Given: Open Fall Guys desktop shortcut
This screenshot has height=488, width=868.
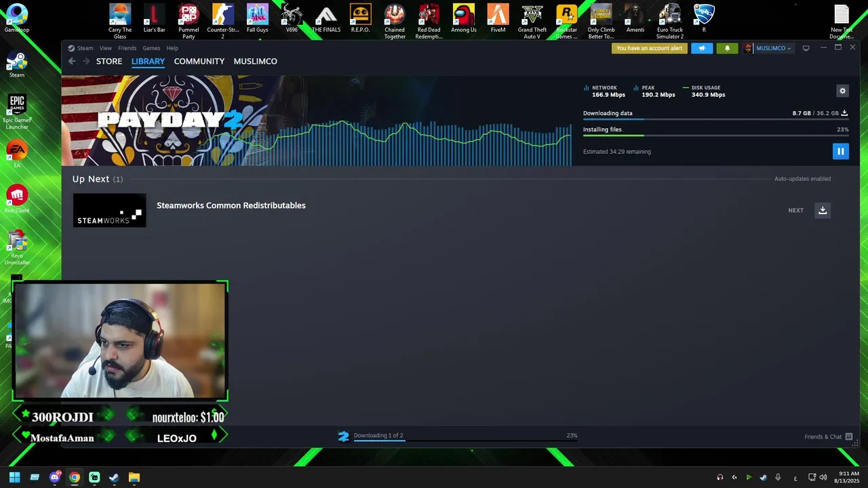Looking at the screenshot, I should 257,19.
